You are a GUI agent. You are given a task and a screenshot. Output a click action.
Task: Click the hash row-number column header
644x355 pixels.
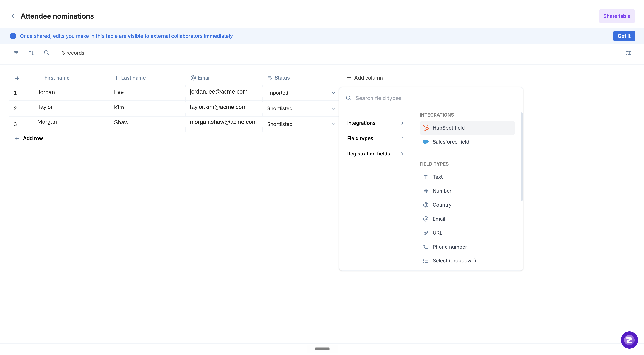(17, 78)
